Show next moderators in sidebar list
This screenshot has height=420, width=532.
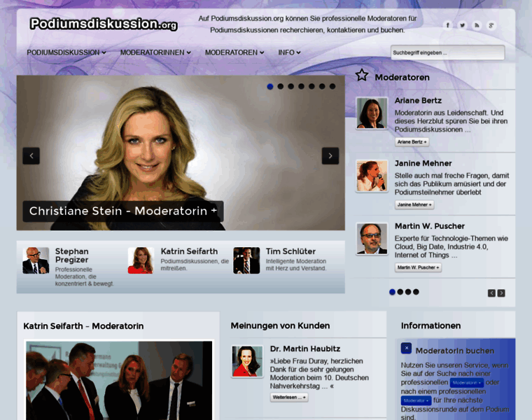tap(501, 293)
